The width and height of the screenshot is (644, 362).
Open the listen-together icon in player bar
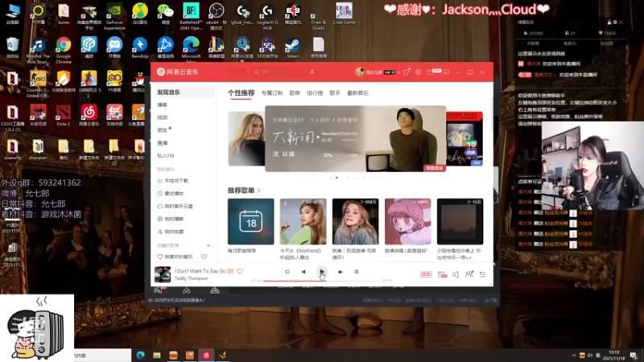pyautogui.click(x=469, y=274)
